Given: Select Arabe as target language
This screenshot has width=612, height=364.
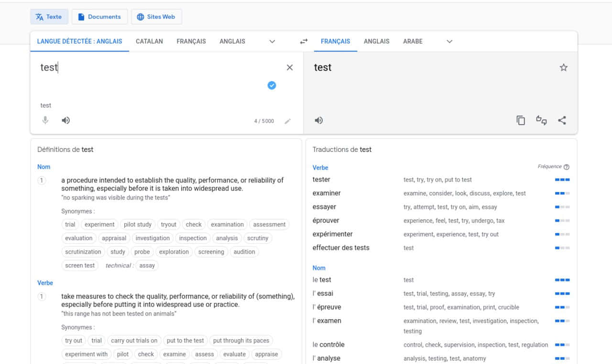Looking at the screenshot, I should [x=413, y=42].
